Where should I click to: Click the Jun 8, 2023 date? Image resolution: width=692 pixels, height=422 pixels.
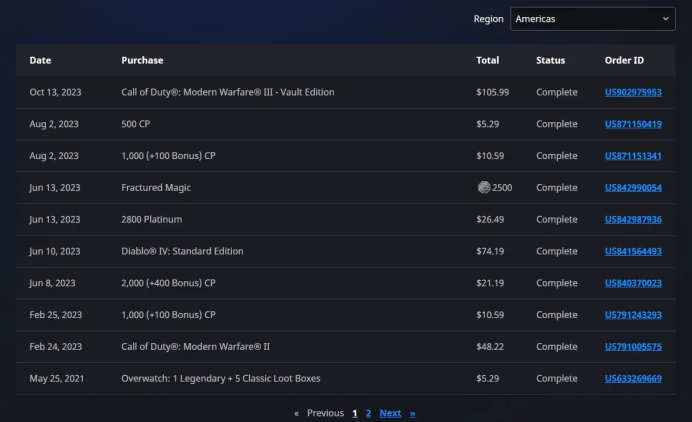(x=52, y=283)
